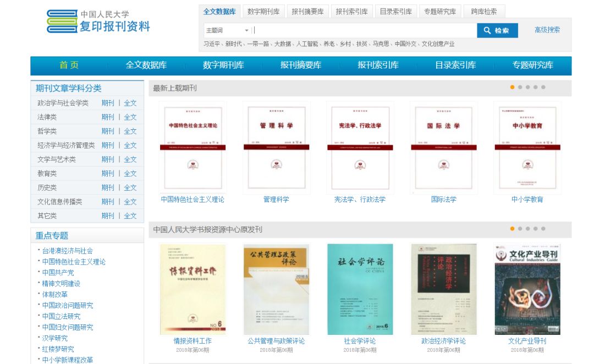Select the 跨库检索 search tab
Image resolution: width=594 pixels, height=364 pixels.
[x=484, y=12]
